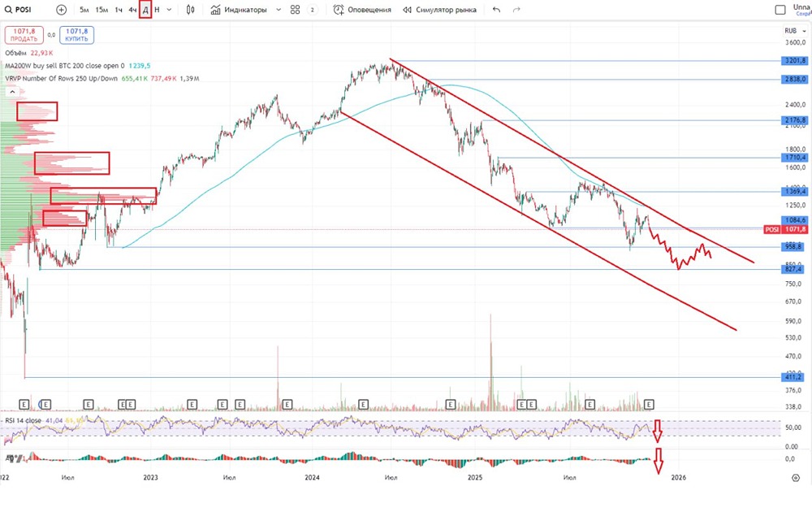This screenshot has width=812, height=525.
Task: Redo the chart action
Action: coord(516,9)
